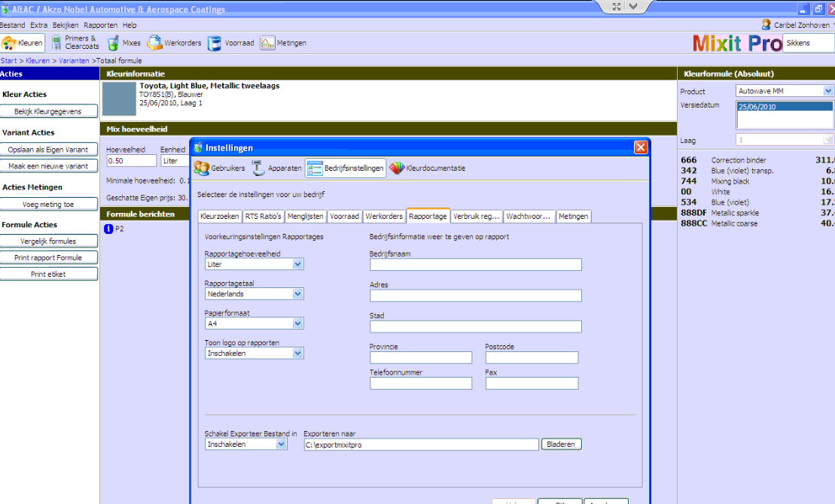Viewport: 835px width, 504px height.
Task: Open the Extra menu
Action: click(x=39, y=25)
